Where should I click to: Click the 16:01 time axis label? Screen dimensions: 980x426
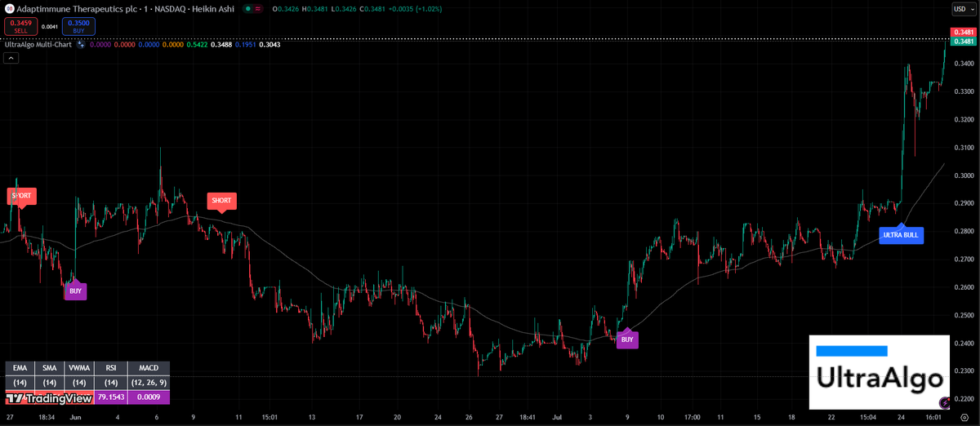933,417
